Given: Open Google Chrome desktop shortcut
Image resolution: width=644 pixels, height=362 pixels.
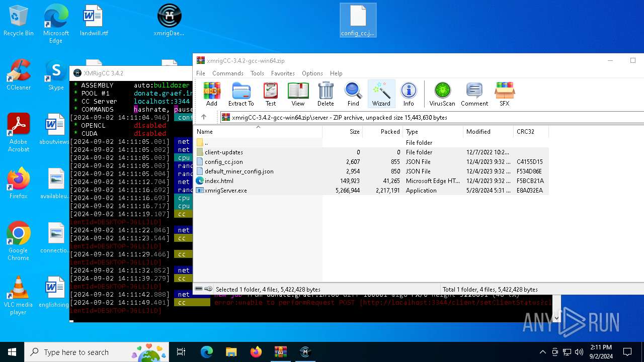Looking at the screenshot, I should tap(19, 241).
